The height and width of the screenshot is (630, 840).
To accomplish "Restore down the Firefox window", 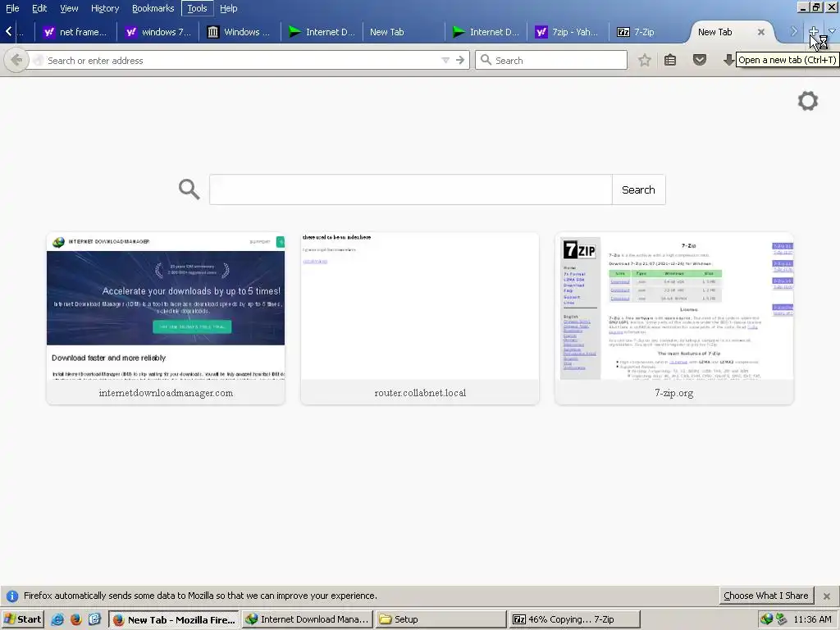I will pos(816,7).
